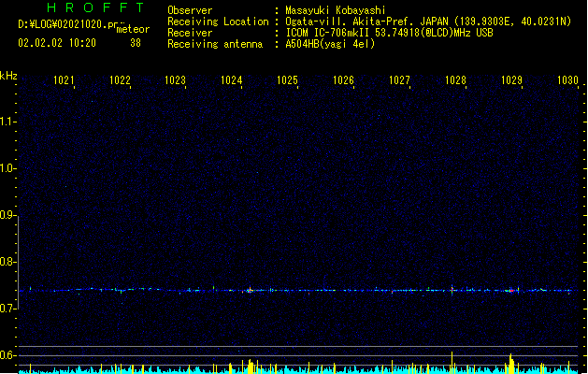Click the Receiving Location label
The width and height of the screenshot is (588, 374).
(218, 22)
